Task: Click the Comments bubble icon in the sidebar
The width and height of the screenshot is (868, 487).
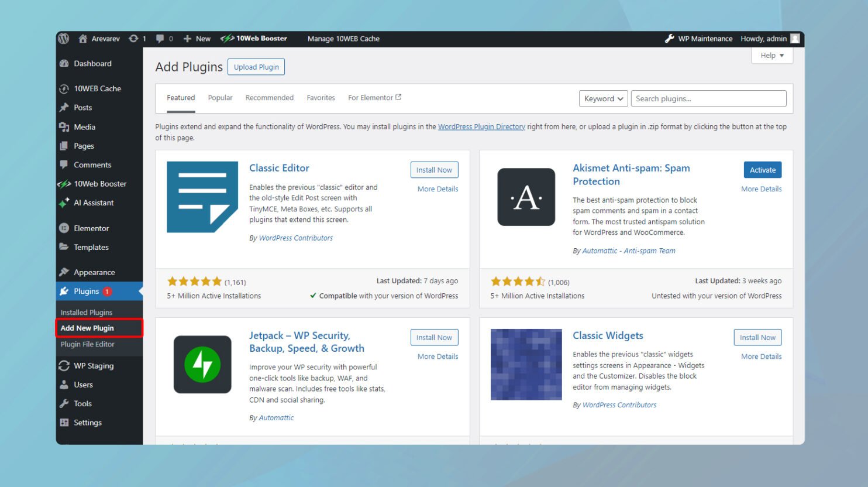Action: 64,164
